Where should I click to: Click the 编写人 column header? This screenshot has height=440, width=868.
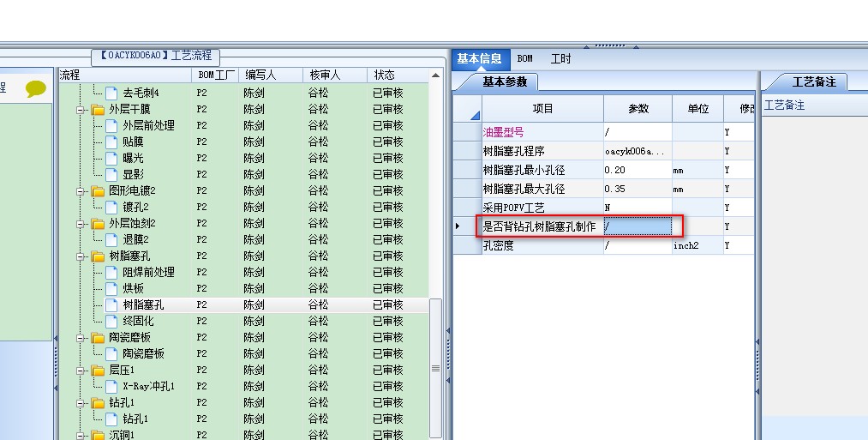pos(271,75)
